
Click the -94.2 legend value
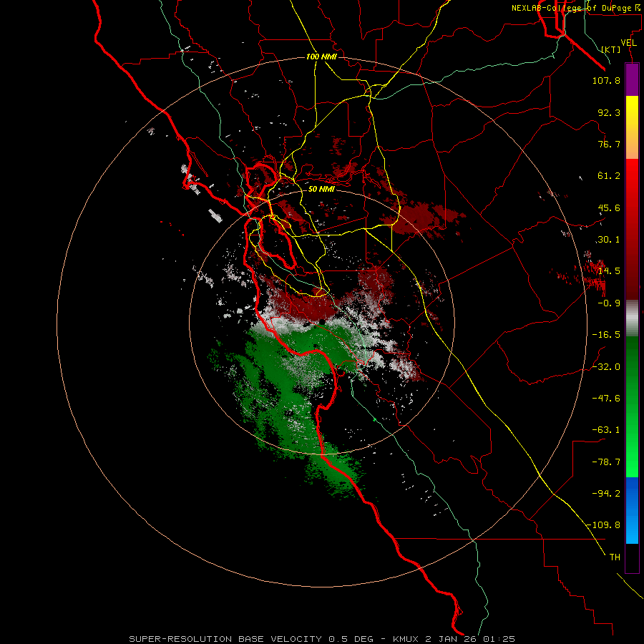coord(606,493)
